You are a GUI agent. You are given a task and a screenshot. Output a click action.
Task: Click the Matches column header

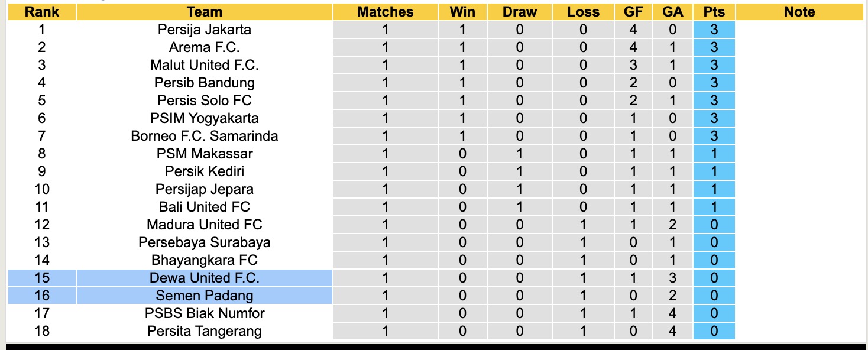pyautogui.click(x=385, y=12)
